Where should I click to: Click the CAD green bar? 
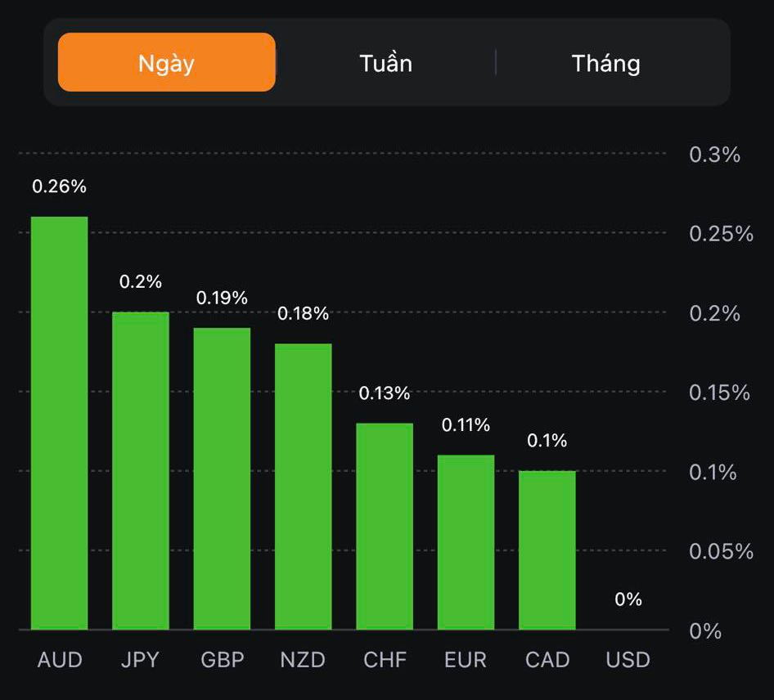click(547, 550)
